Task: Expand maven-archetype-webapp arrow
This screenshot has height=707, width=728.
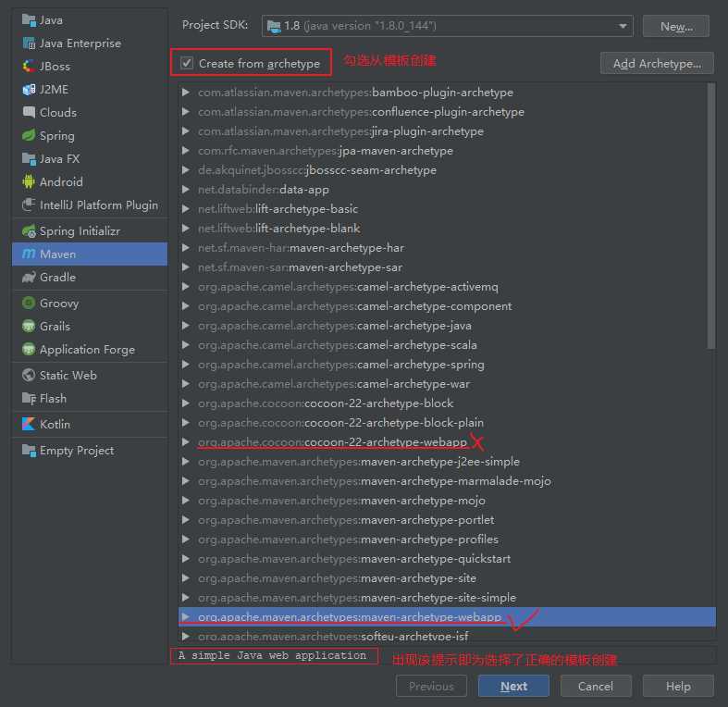Action: (x=185, y=617)
